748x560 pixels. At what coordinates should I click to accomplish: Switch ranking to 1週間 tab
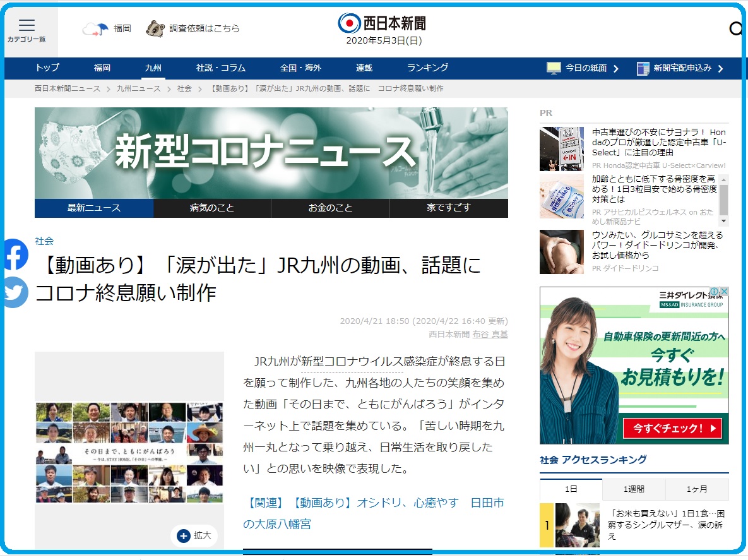point(634,489)
